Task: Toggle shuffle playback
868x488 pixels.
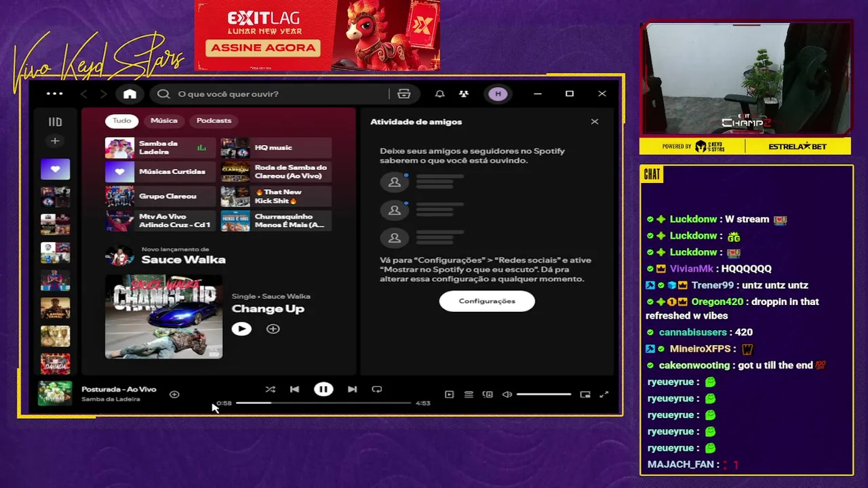Action: click(x=270, y=389)
